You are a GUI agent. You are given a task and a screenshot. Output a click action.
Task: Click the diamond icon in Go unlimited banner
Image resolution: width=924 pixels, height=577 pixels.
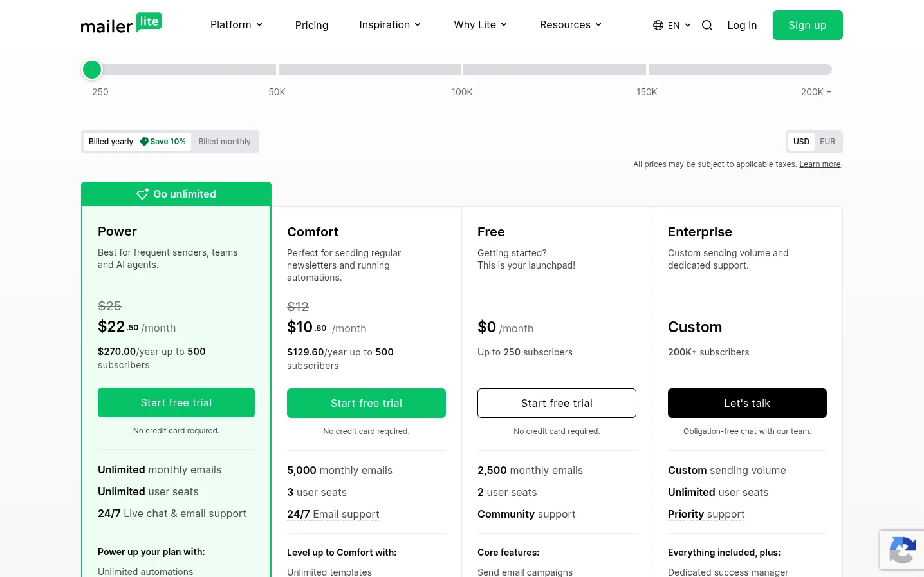tap(143, 194)
